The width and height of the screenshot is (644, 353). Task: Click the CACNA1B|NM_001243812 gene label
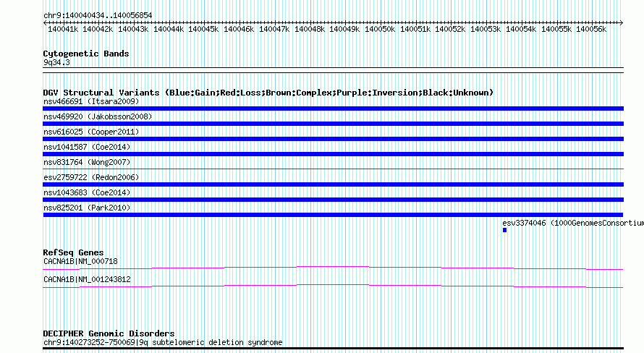(87, 279)
